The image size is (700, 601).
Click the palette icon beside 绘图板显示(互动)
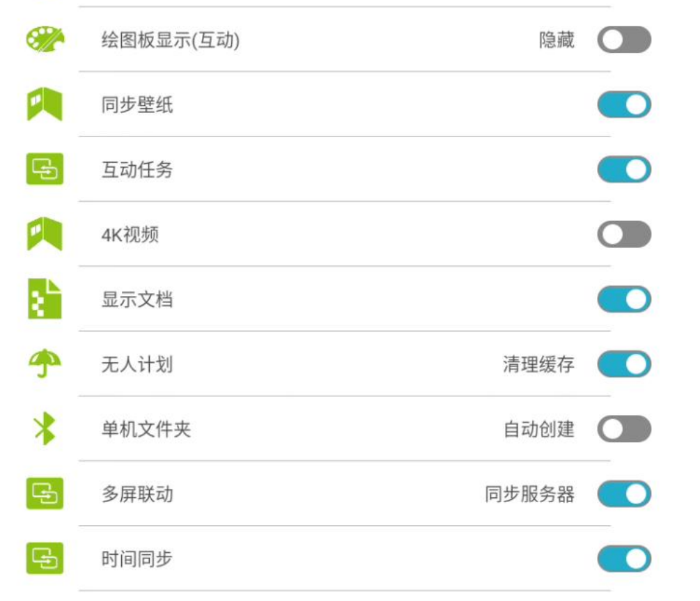pos(45,40)
